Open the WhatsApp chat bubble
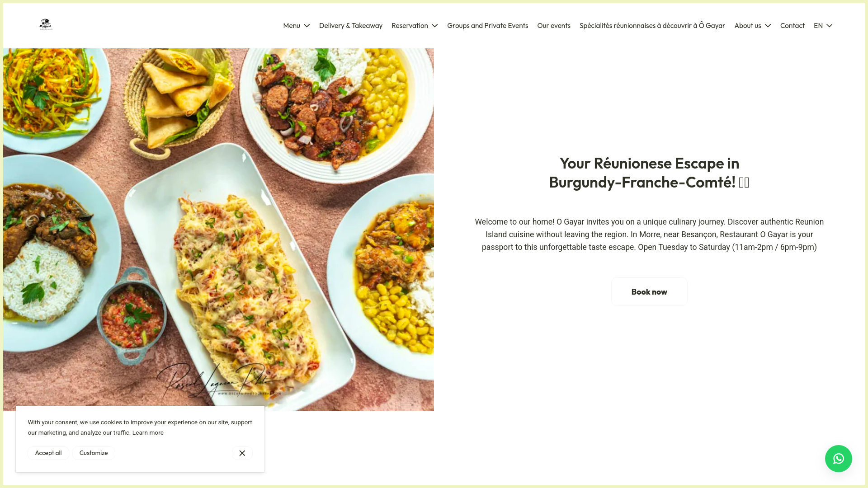 [x=838, y=459]
